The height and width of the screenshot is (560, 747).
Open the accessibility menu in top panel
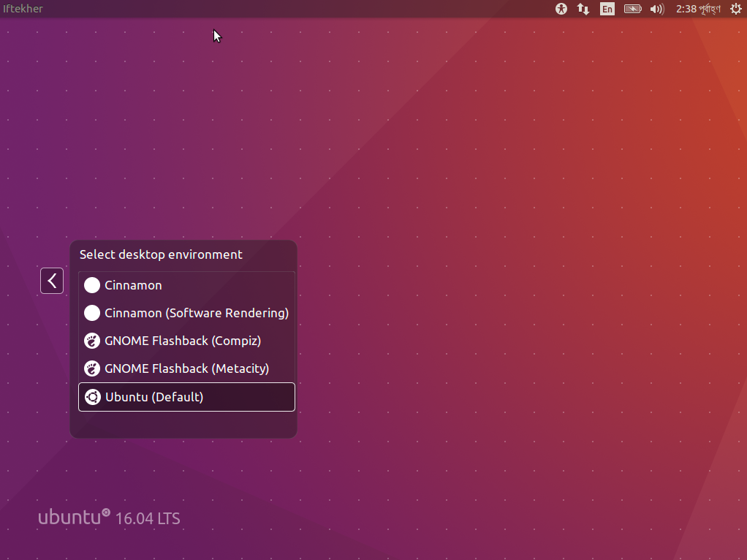click(561, 9)
